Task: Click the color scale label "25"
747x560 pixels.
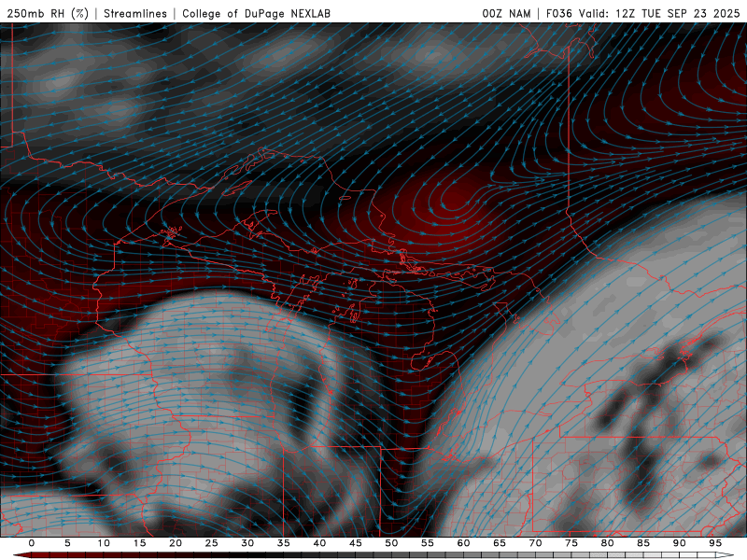Action: [x=211, y=543]
